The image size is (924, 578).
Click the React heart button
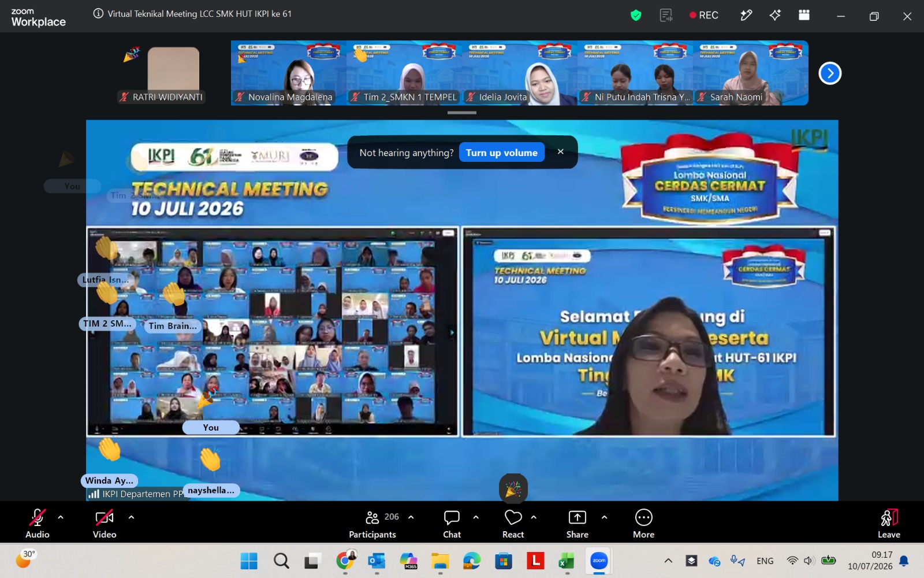tap(513, 524)
